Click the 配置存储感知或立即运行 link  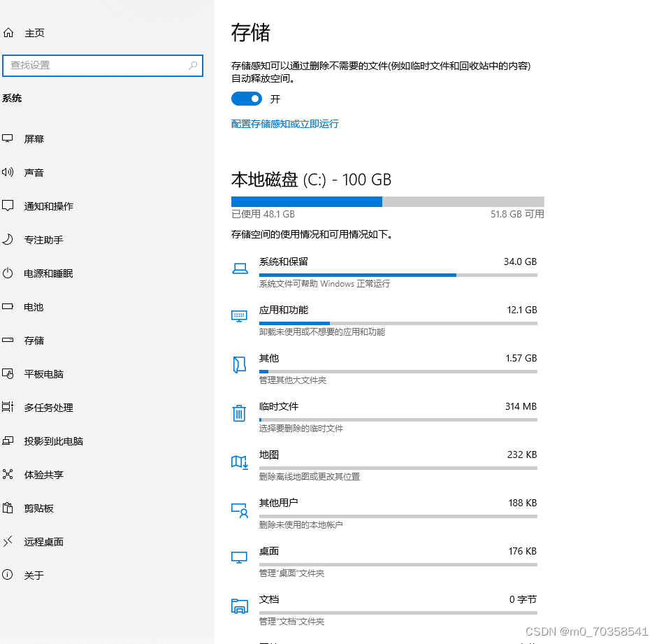coord(284,123)
